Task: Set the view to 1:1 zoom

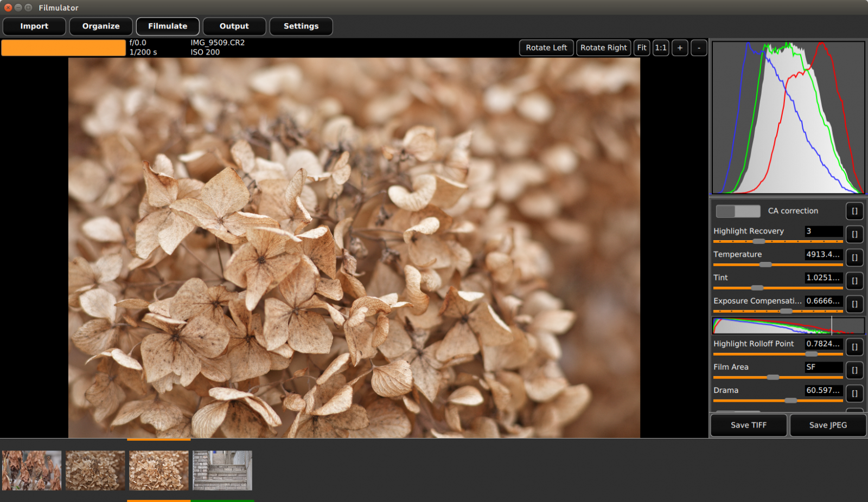Action: 660,48
